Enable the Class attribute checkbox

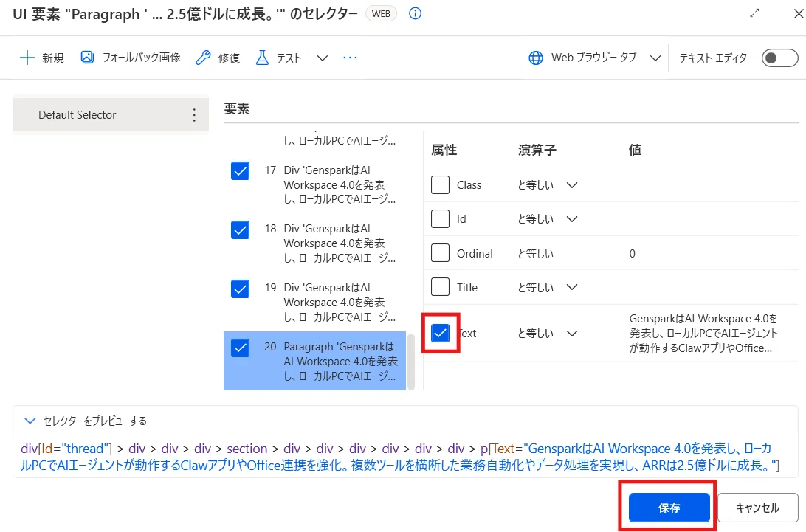[440, 184]
